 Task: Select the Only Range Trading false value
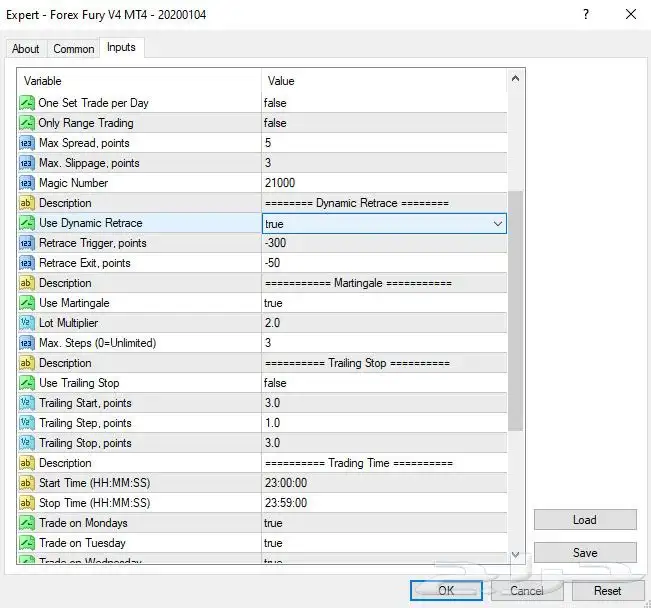pyautogui.click(x=383, y=123)
